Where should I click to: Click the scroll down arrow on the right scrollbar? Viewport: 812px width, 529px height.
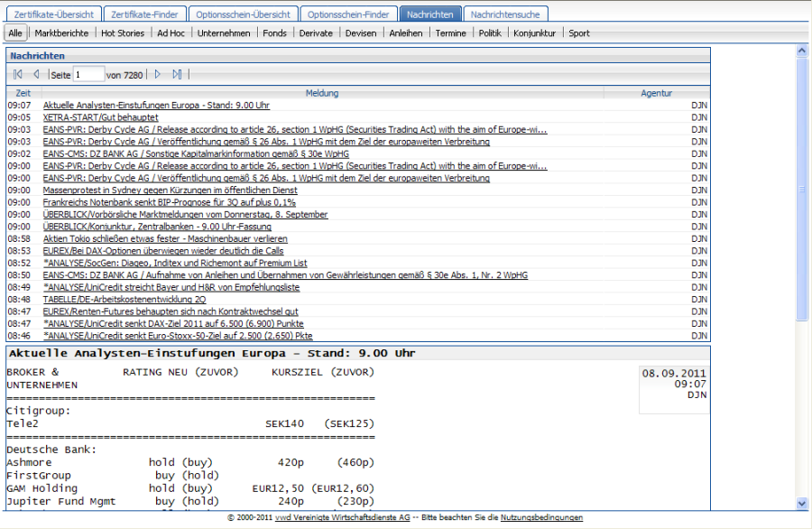click(803, 503)
